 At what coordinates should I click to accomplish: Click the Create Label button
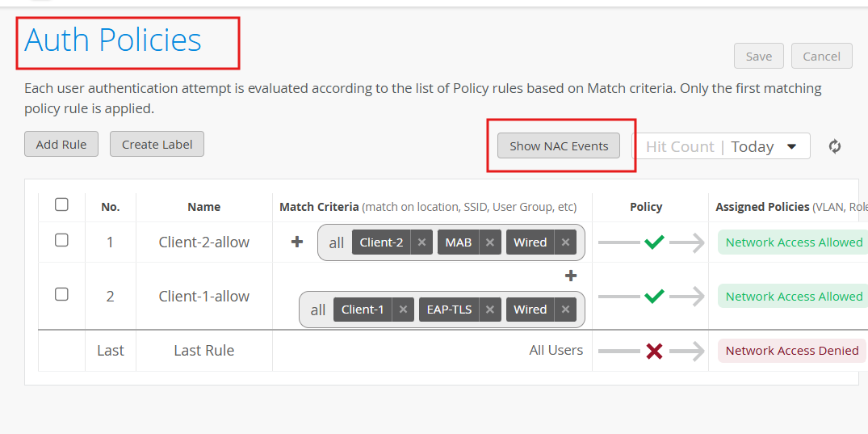(157, 145)
